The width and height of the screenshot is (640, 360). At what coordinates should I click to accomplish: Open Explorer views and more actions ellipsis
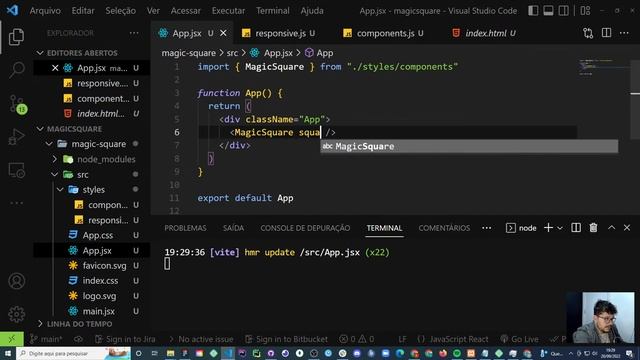[x=134, y=33]
